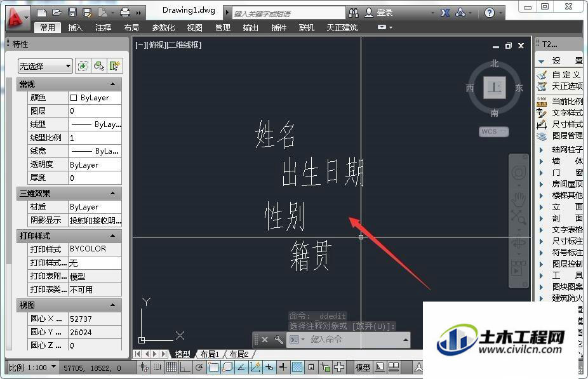588x379 pixels.
Task: Collapse the 三维效果 section
Action: 112,194
